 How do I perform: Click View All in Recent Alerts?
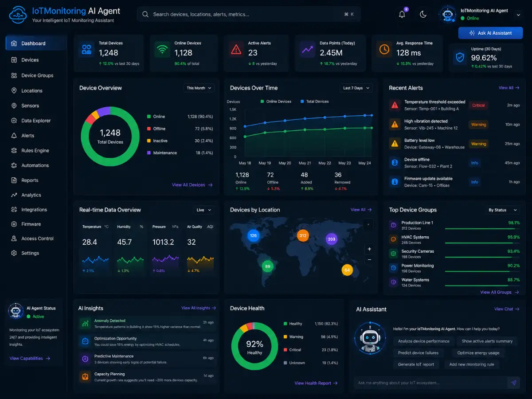tap(509, 88)
